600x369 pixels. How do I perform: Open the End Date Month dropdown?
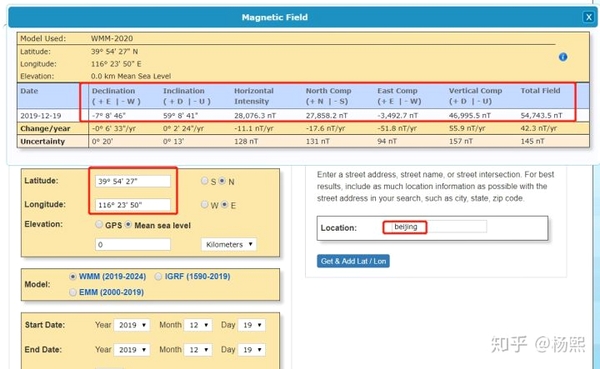[198, 349]
